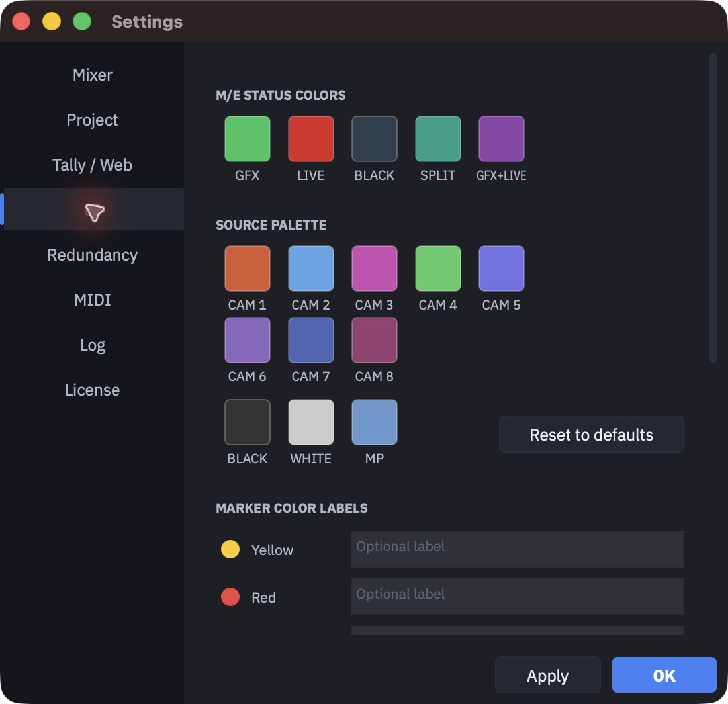728x704 pixels.
Task: Open the Tally / Web section
Action: point(93,165)
